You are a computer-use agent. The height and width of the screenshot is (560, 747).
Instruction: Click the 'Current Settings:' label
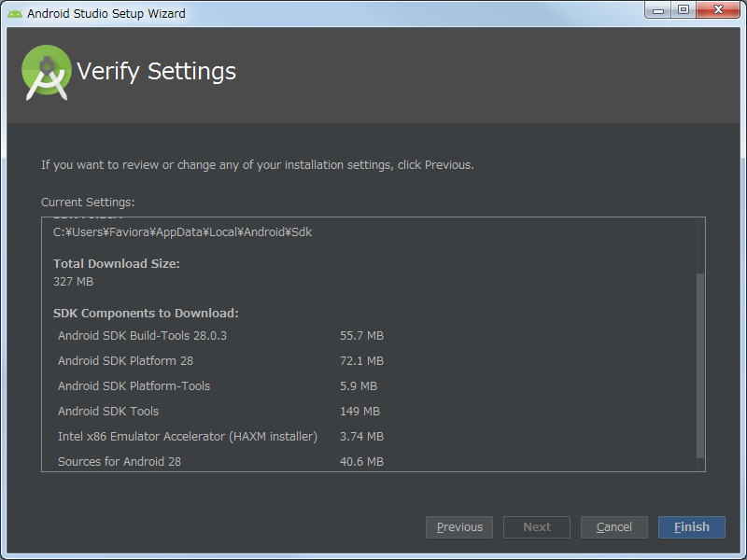point(88,203)
